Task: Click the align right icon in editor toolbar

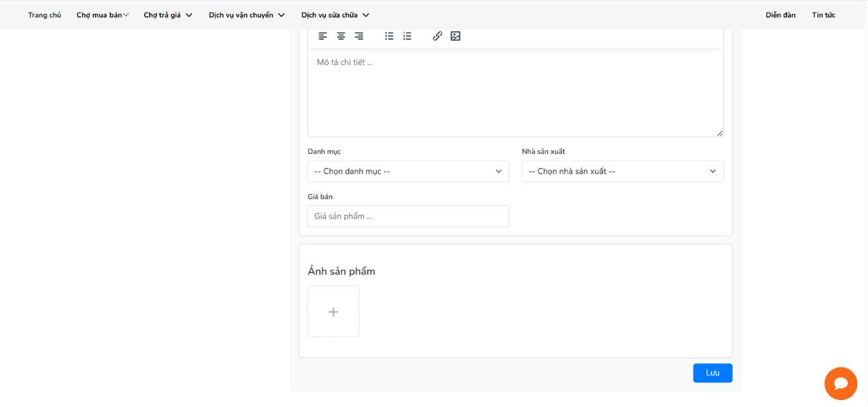Action: pyautogui.click(x=359, y=36)
